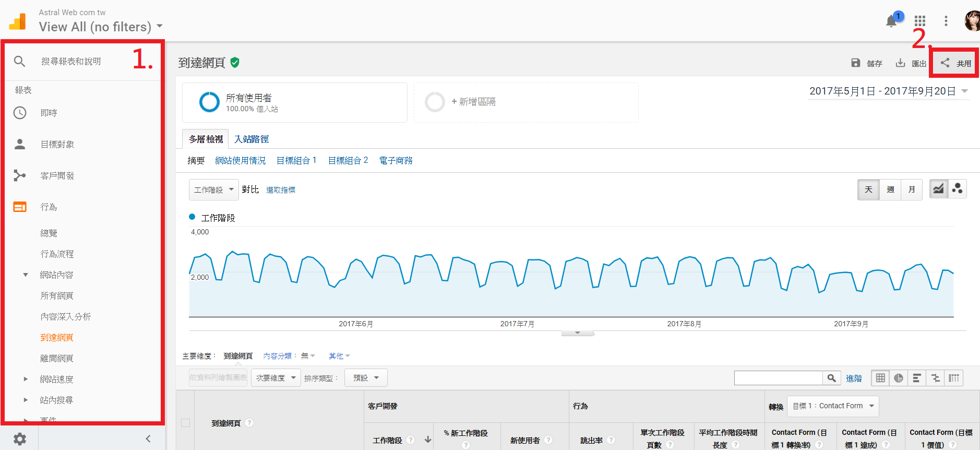Set graph interval to 天 (day)

869,190
